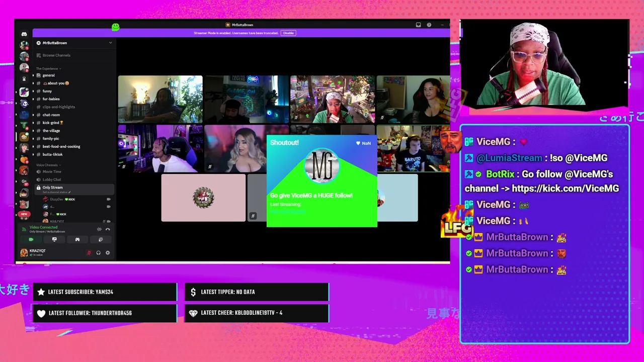Click the hourglass icon in server list
The width and height of the screenshot is (644, 362).
(x=24, y=79)
